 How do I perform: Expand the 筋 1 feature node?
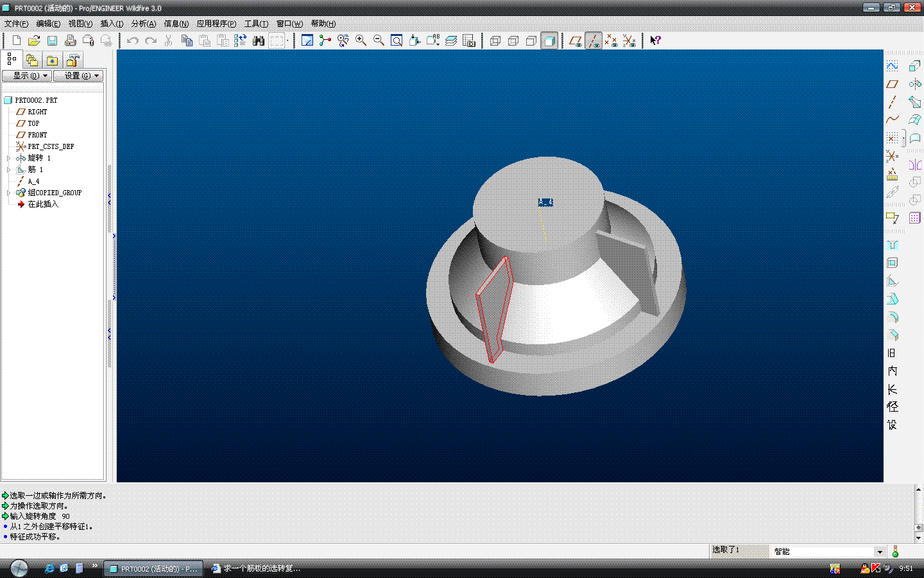coord(8,170)
